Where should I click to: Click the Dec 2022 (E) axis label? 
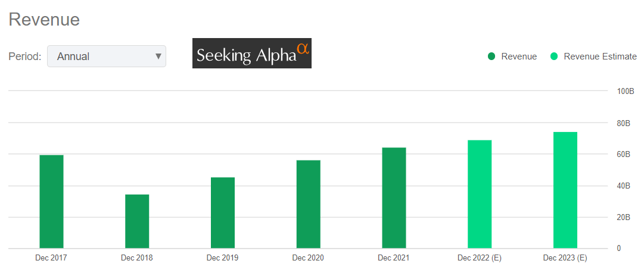point(480,258)
